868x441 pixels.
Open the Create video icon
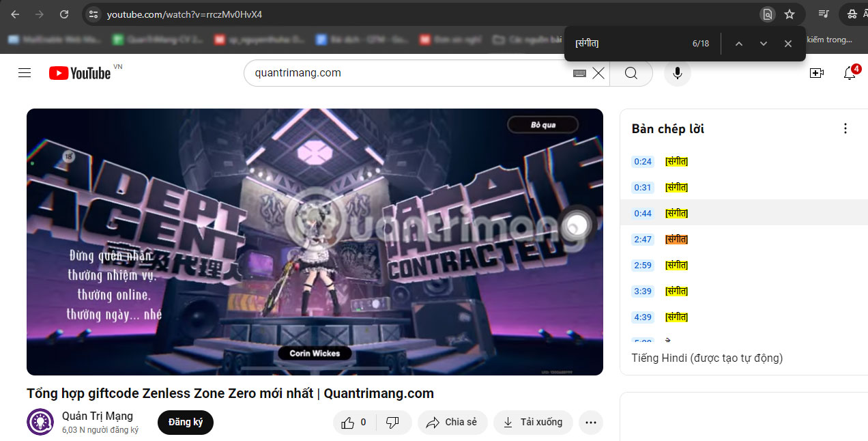tap(817, 73)
